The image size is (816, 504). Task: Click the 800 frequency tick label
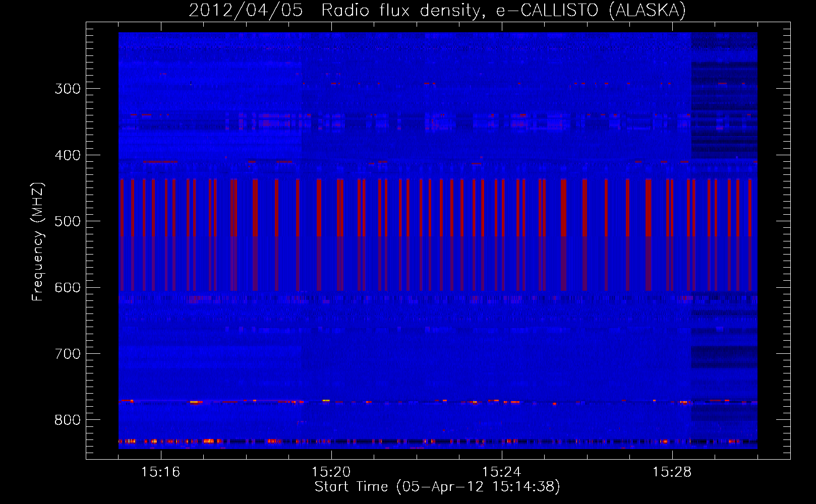click(x=68, y=420)
